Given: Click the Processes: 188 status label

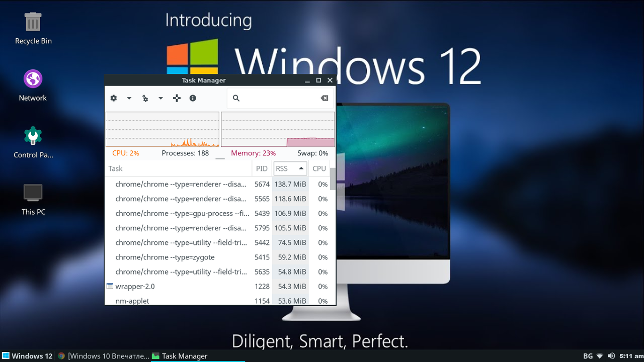Looking at the screenshot, I should click(185, 153).
